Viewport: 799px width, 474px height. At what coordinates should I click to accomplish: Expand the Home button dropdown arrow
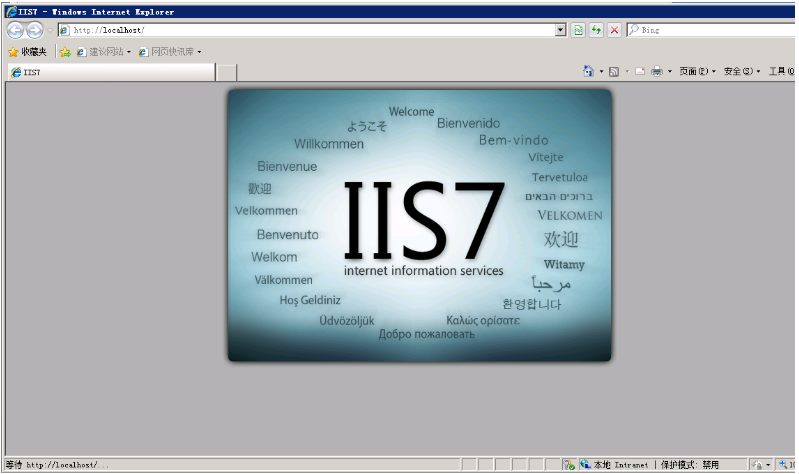coord(601,71)
